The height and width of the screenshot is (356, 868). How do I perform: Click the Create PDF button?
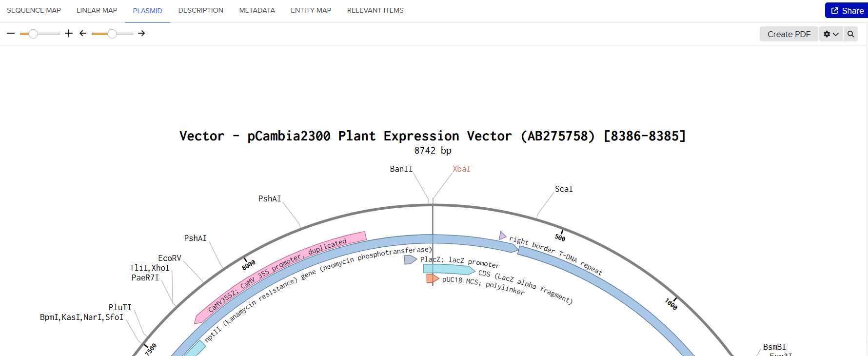[789, 34]
